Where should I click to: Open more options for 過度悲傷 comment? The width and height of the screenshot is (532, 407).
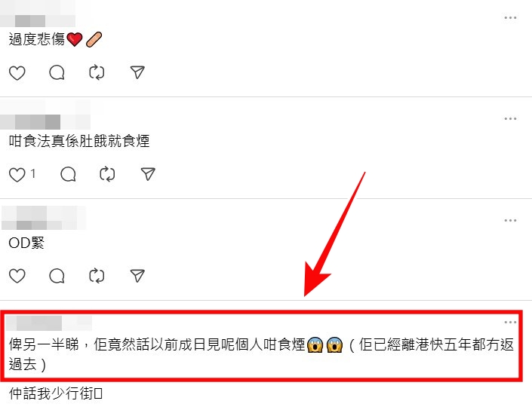tap(510, 17)
